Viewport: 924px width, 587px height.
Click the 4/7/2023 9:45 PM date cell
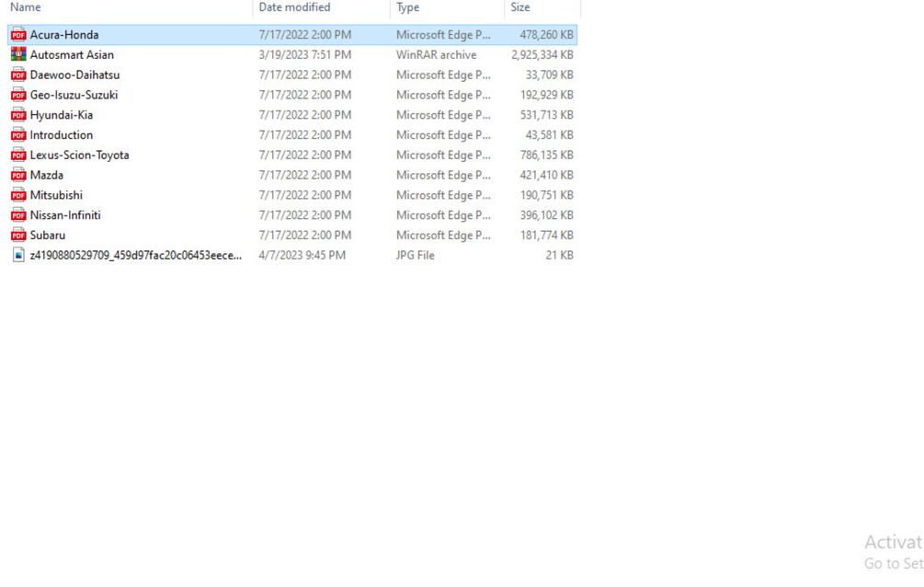(302, 256)
